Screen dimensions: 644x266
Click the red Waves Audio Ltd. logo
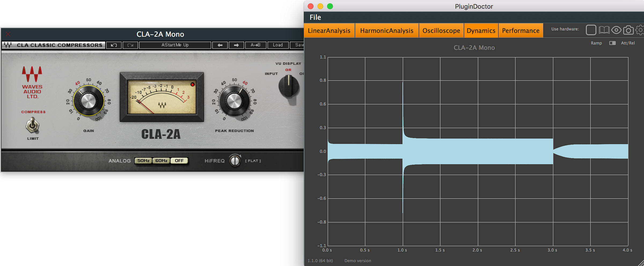tap(32, 82)
